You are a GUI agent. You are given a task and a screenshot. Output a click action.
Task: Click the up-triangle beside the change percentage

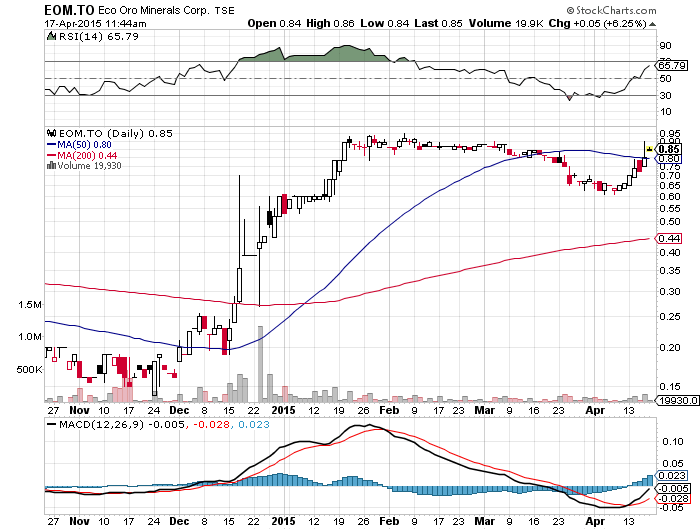tap(652, 24)
